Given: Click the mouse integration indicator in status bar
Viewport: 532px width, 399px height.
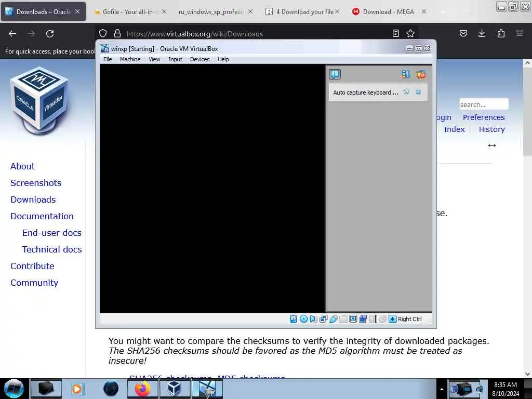Looking at the screenshot, I should 383,319.
